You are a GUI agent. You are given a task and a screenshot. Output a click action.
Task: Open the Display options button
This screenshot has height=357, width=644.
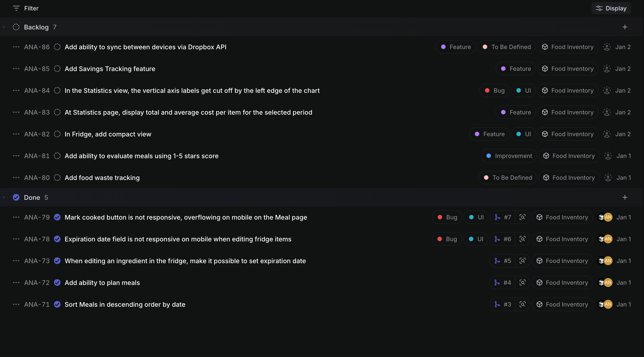[x=611, y=8]
